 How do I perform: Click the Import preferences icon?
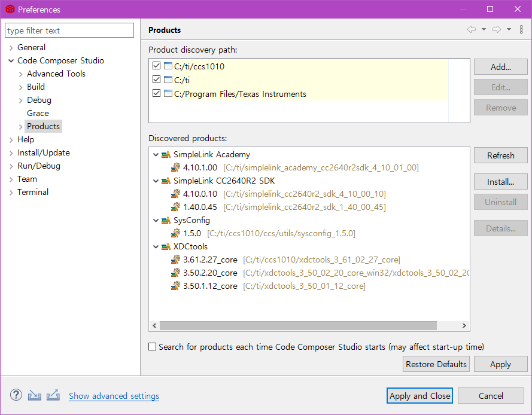[x=34, y=395]
